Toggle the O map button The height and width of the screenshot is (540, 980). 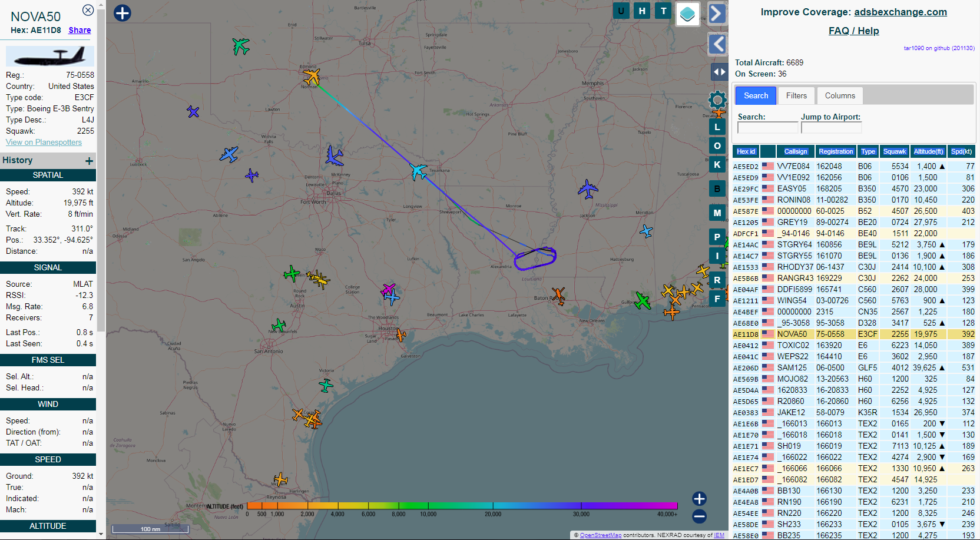(x=717, y=146)
